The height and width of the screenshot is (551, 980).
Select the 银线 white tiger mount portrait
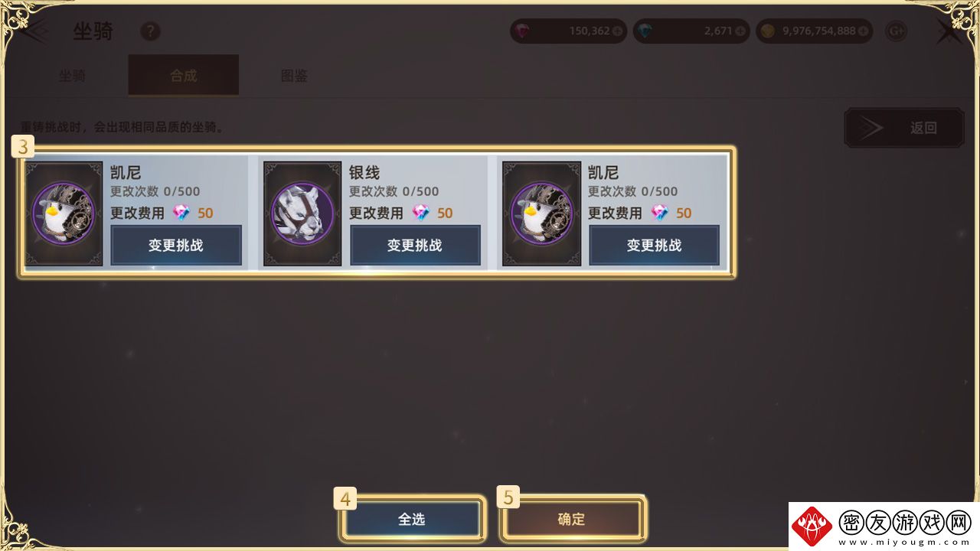[x=302, y=214]
